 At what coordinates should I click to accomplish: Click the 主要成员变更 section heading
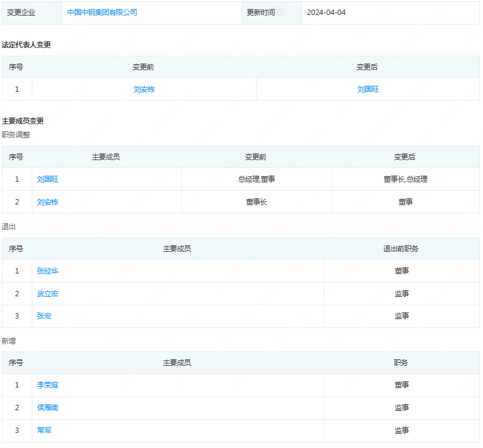click(23, 121)
